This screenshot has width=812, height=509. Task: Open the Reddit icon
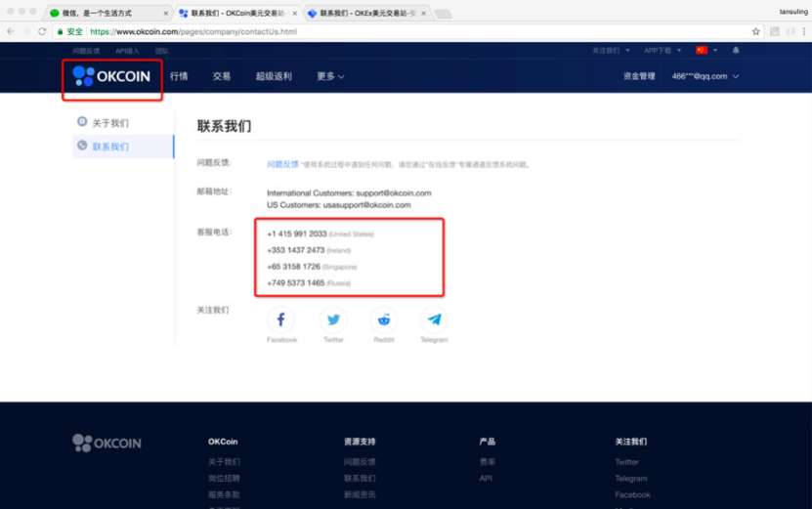pyautogui.click(x=384, y=319)
